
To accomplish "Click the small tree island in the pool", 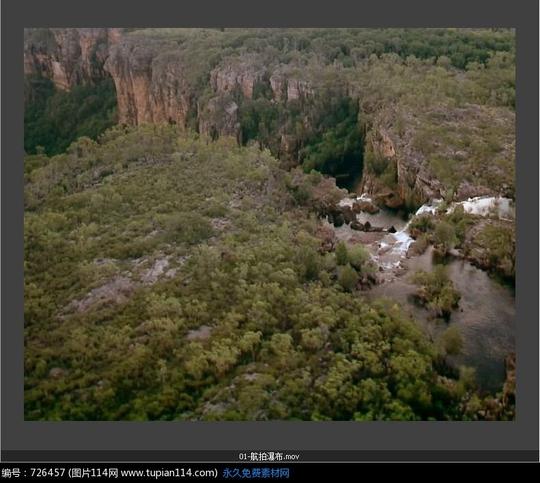I will [x=437, y=293].
